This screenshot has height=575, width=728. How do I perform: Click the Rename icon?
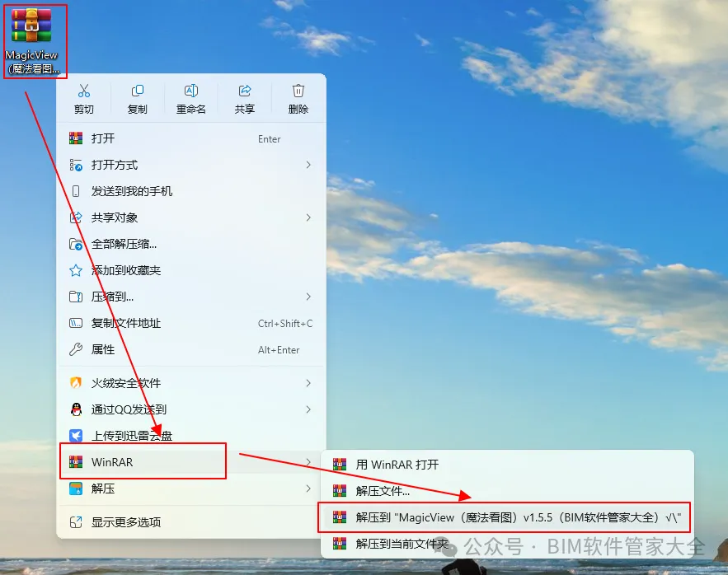(x=190, y=91)
